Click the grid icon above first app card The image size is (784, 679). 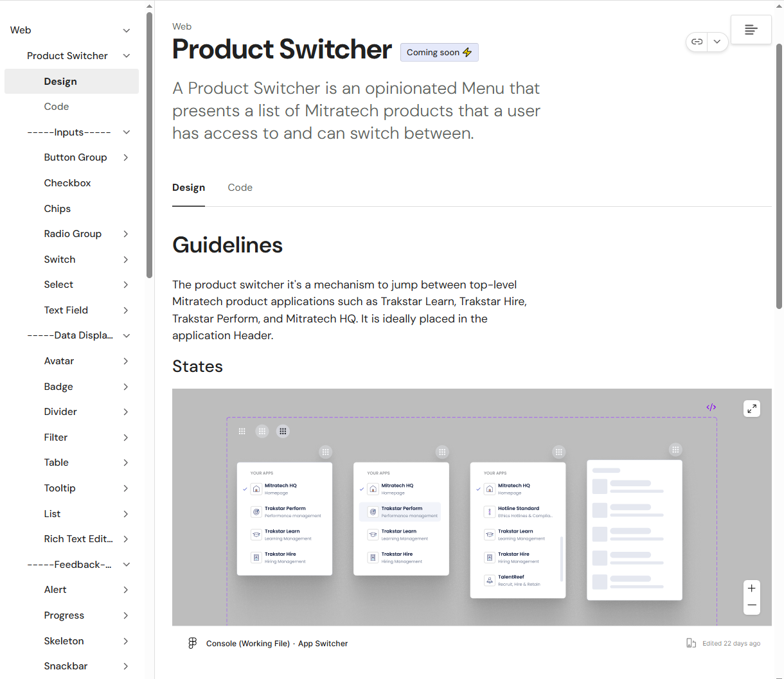click(x=326, y=452)
